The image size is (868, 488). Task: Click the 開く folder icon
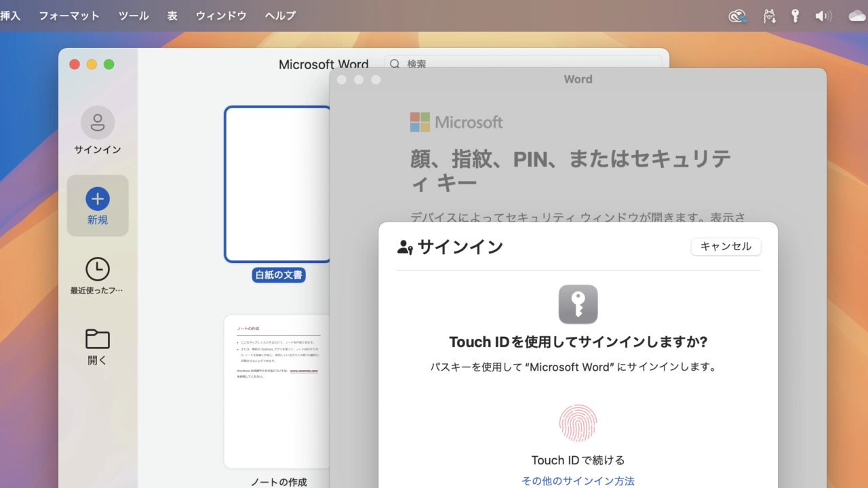click(98, 339)
